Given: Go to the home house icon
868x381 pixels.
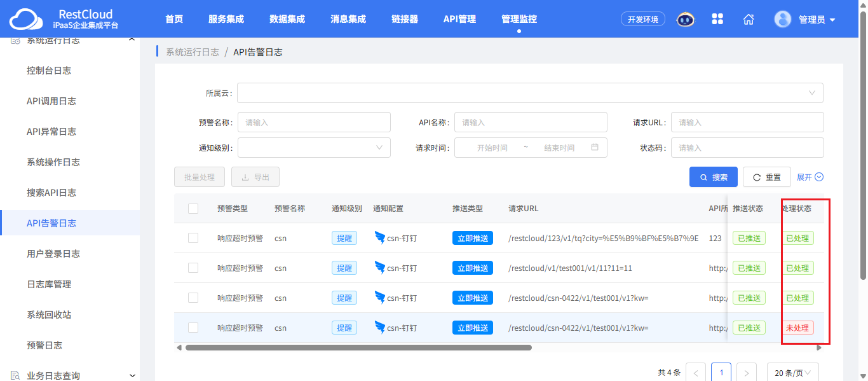Looking at the screenshot, I should [x=749, y=19].
